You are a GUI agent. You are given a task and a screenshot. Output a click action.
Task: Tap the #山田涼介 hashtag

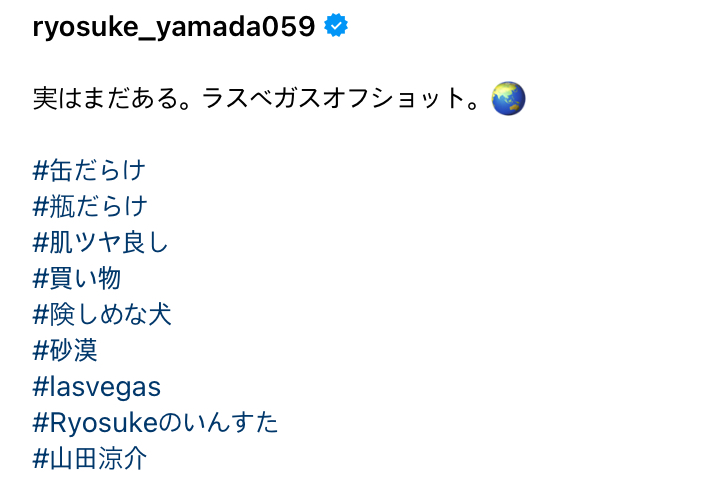pos(90,458)
